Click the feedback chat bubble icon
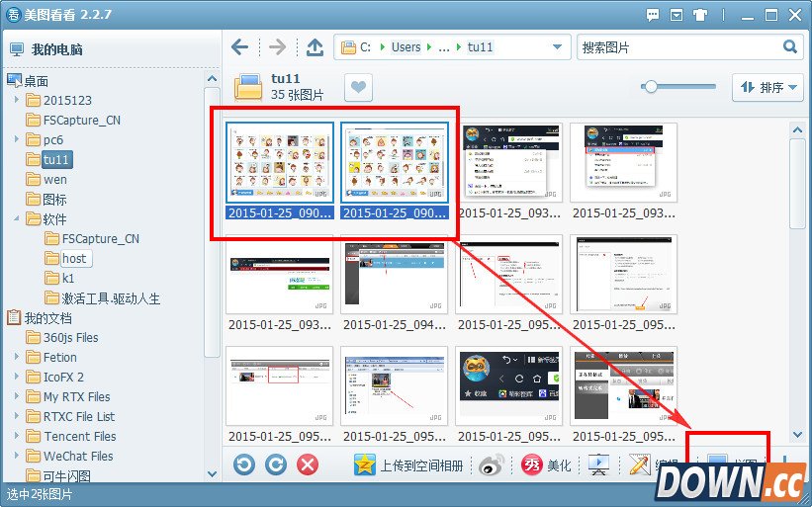 [x=653, y=15]
